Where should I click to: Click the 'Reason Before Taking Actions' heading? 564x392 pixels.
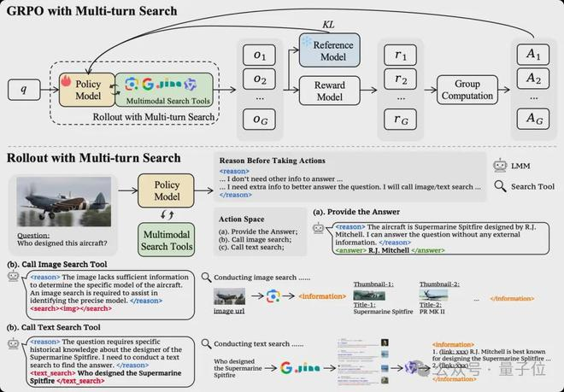click(273, 161)
